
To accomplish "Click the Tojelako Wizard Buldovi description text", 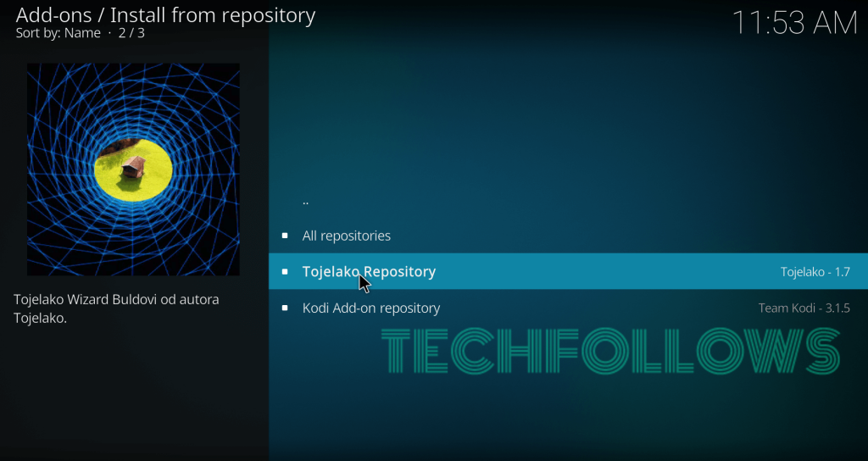I will pos(116,308).
